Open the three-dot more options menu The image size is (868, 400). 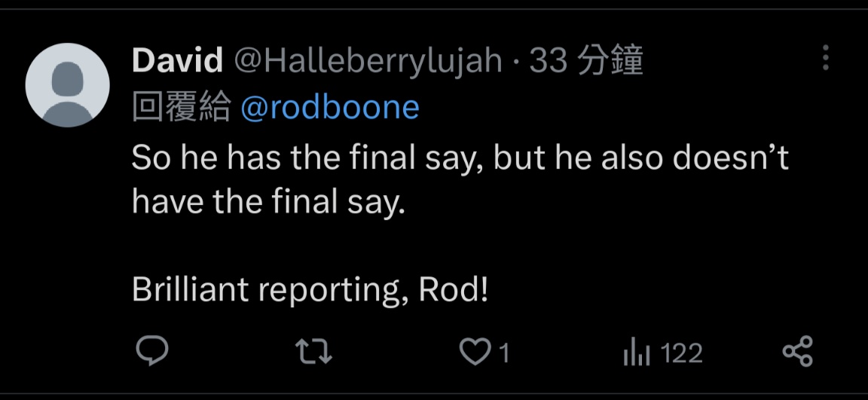tap(825, 58)
